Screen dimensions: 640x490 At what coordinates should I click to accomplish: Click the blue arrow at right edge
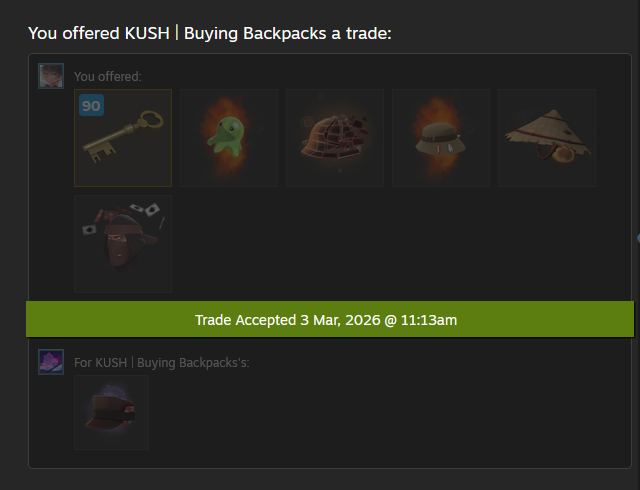[638, 238]
